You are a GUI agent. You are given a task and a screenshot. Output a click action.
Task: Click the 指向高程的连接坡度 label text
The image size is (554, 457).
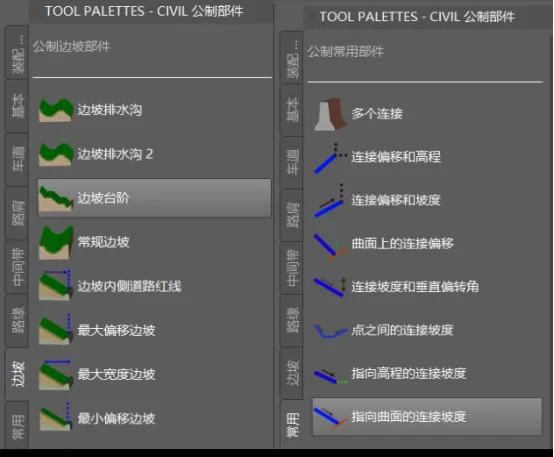point(409,374)
